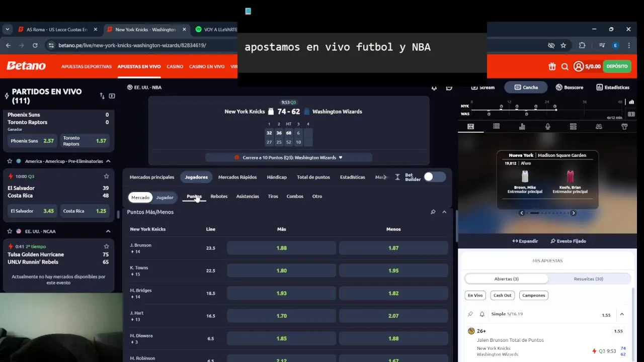The image size is (644, 362).
Task: Switch to Hándicap tab
Action: click(x=277, y=177)
